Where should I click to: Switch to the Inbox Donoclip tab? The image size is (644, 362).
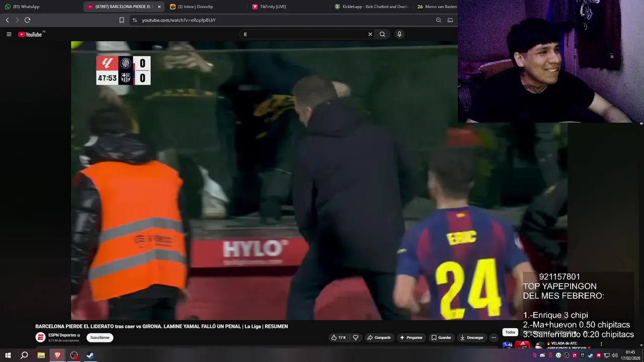pos(206,7)
